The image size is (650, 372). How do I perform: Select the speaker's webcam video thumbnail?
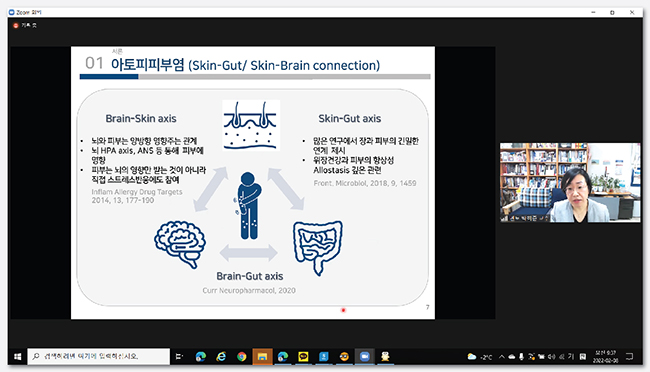(570, 182)
